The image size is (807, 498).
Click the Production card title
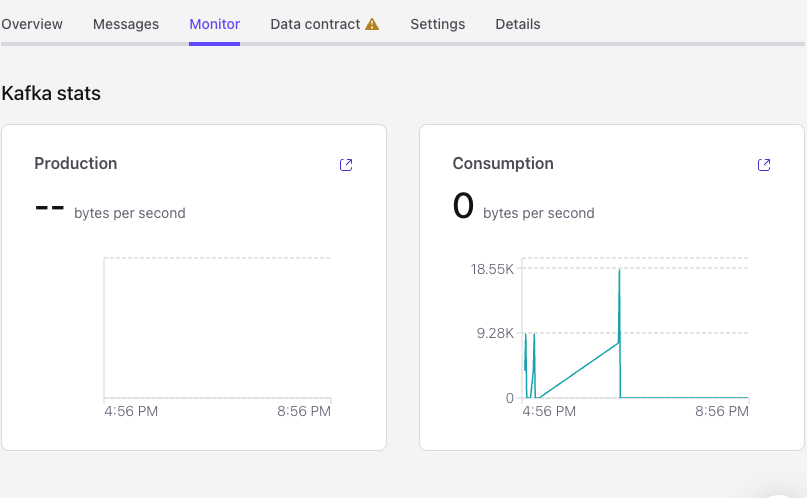coord(76,163)
